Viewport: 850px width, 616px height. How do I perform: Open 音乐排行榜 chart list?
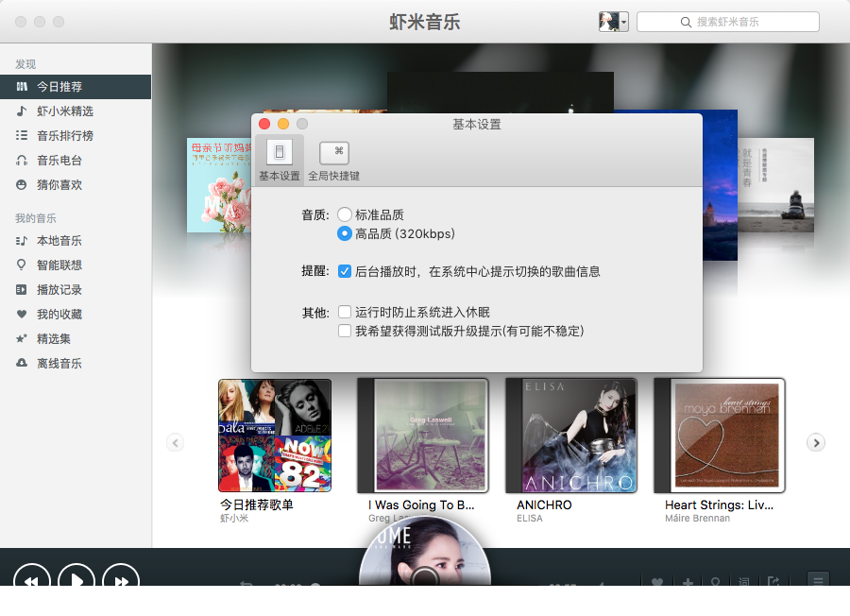coord(76,135)
